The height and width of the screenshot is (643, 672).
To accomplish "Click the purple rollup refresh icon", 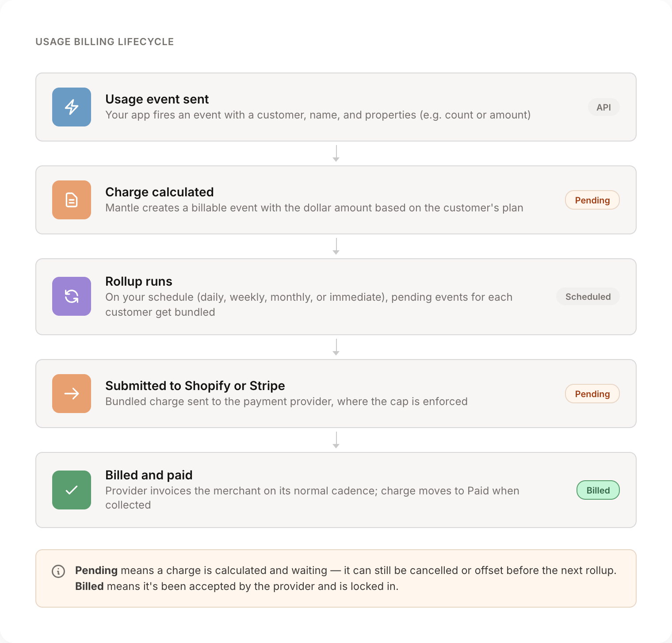I will tap(72, 296).
